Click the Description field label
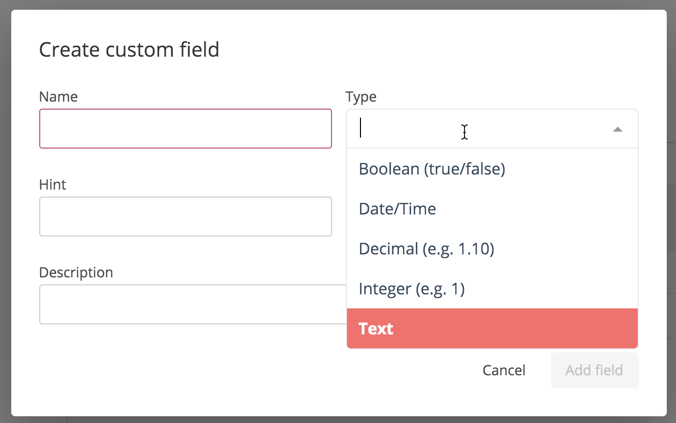Screen dimensions: 676x423 [x=76, y=273]
